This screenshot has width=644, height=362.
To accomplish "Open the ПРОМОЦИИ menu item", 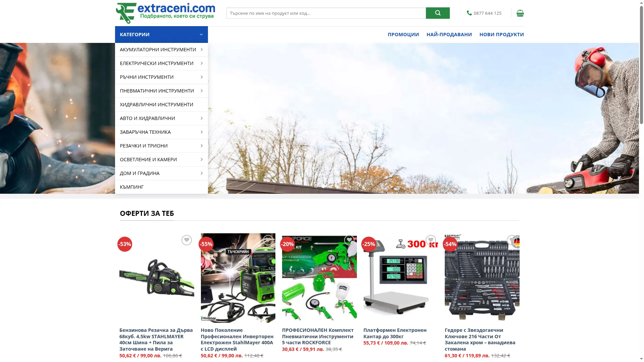I will point(403,35).
